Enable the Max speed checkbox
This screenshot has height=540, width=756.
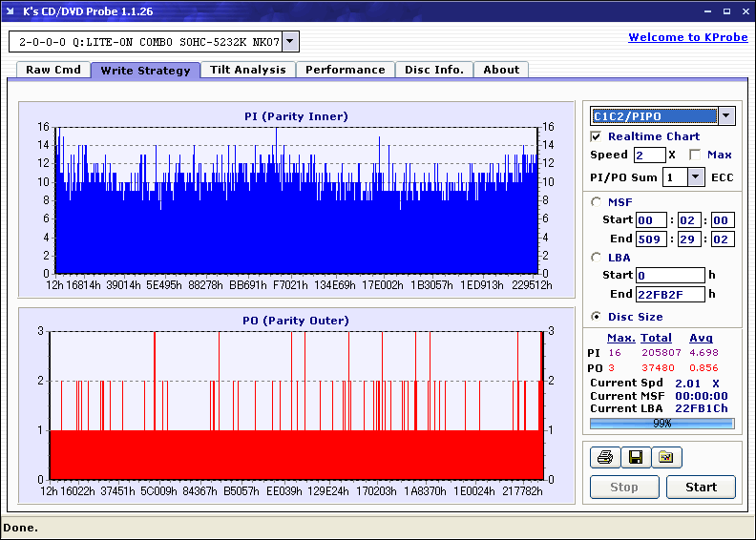point(695,155)
